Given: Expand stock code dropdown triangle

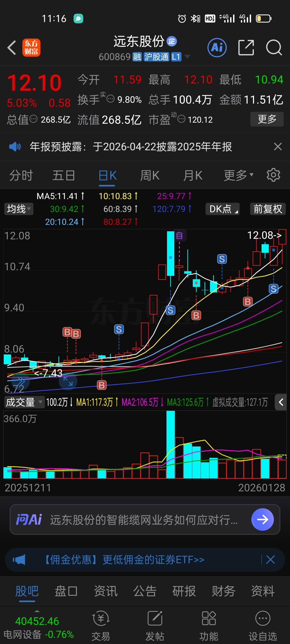Looking at the screenshot, I should (187, 57).
